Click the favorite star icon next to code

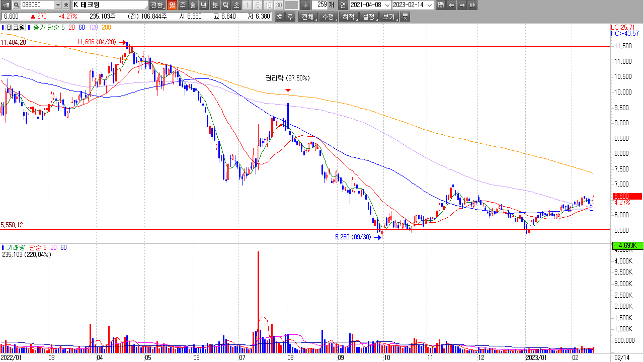66,5
